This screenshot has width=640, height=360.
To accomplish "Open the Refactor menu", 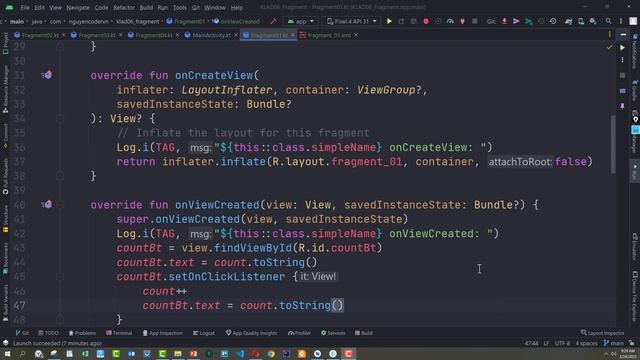I will click(124, 7).
